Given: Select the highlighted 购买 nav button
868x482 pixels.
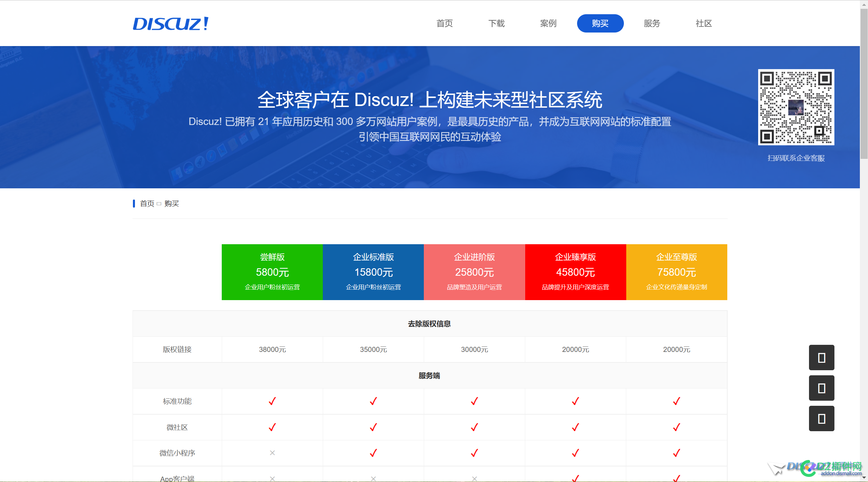Looking at the screenshot, I should click(600, 23).
